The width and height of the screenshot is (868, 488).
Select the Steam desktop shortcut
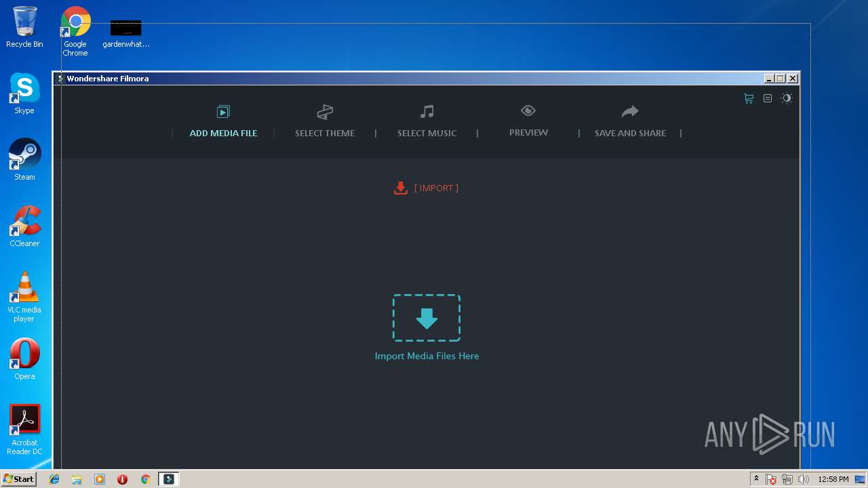point(24,160)
